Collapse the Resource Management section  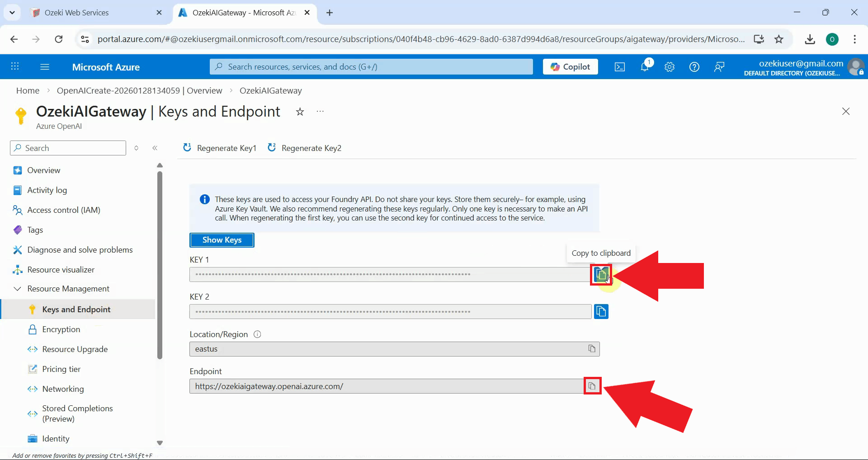coord(17,288)
